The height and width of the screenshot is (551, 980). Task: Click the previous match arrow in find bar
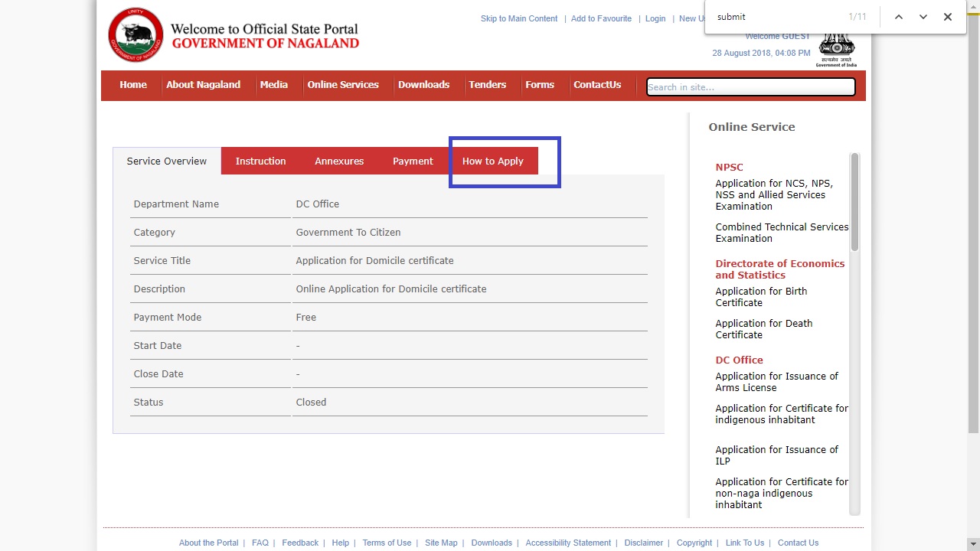pos(898,16)
